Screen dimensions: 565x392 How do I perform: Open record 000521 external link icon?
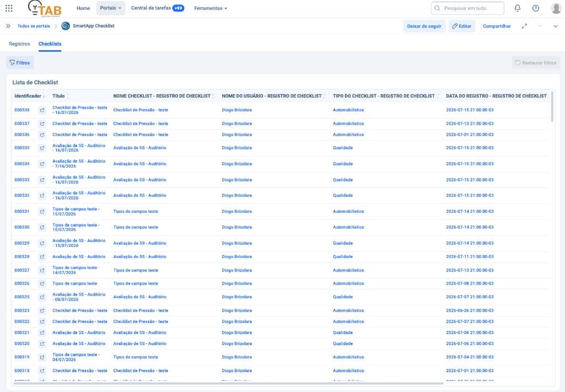[42, 332]
